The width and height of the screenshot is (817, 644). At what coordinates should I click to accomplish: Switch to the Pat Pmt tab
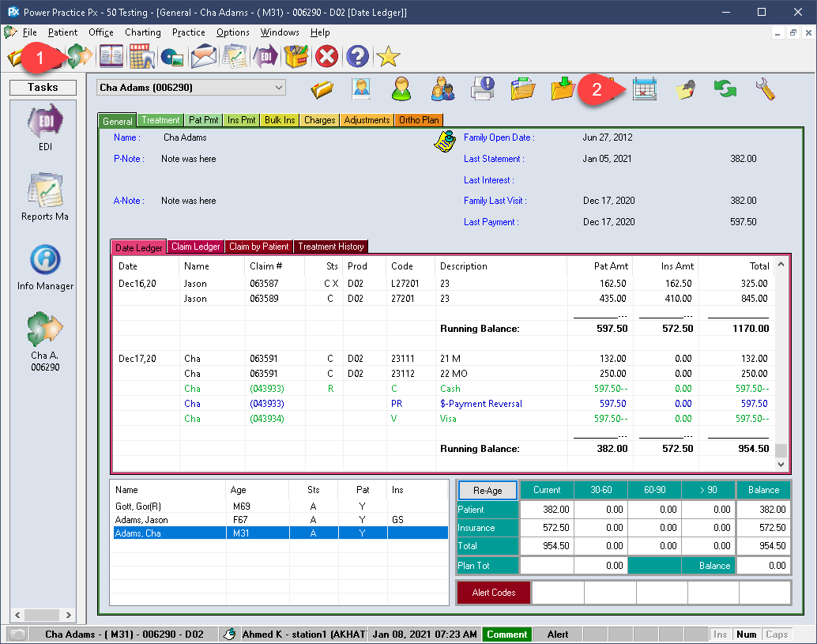click(x=204, y=120)
